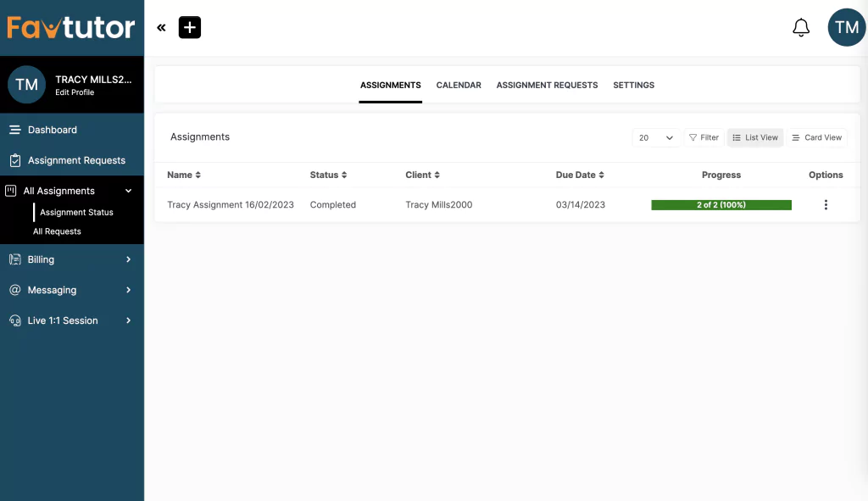868x501 pixels.
Task: Sort by Status column arrows
Action: 344,175
